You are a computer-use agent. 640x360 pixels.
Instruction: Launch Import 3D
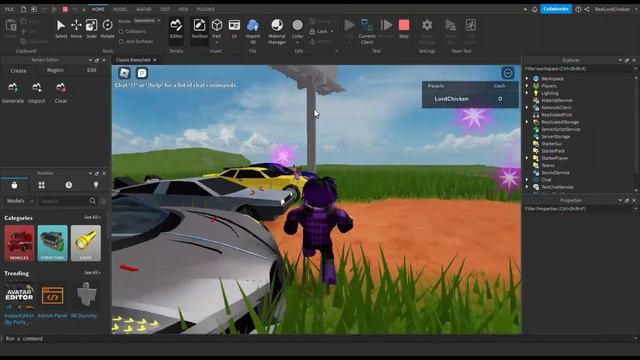point(253,31)
